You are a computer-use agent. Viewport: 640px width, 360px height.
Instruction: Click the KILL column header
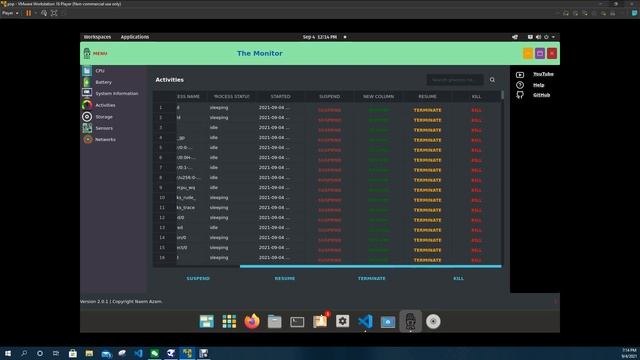476,97
